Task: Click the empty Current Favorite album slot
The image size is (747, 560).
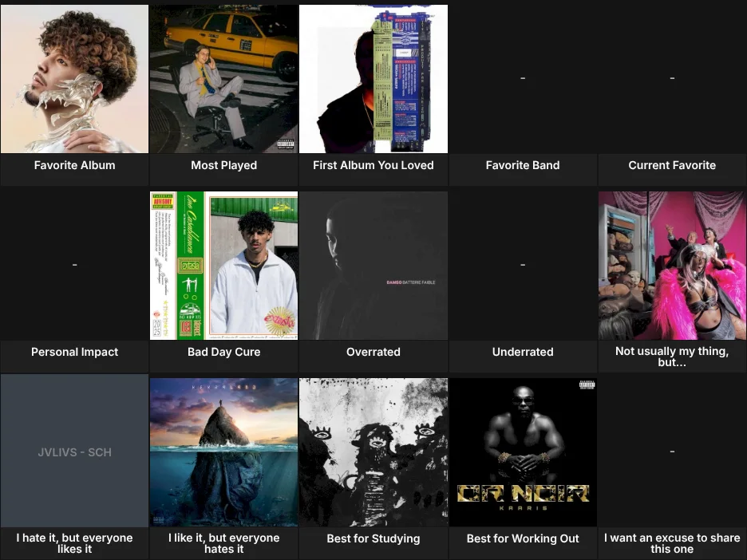Action: tap(672, 79)
